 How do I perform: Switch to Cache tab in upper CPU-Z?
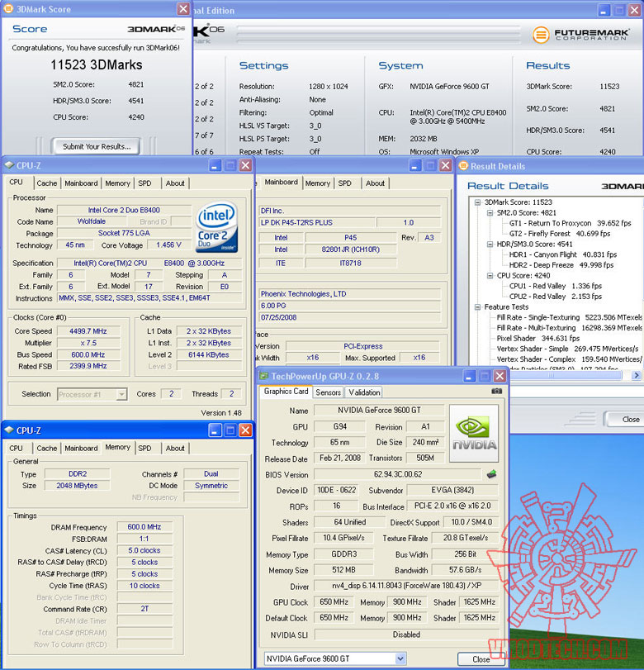[46, 183]
